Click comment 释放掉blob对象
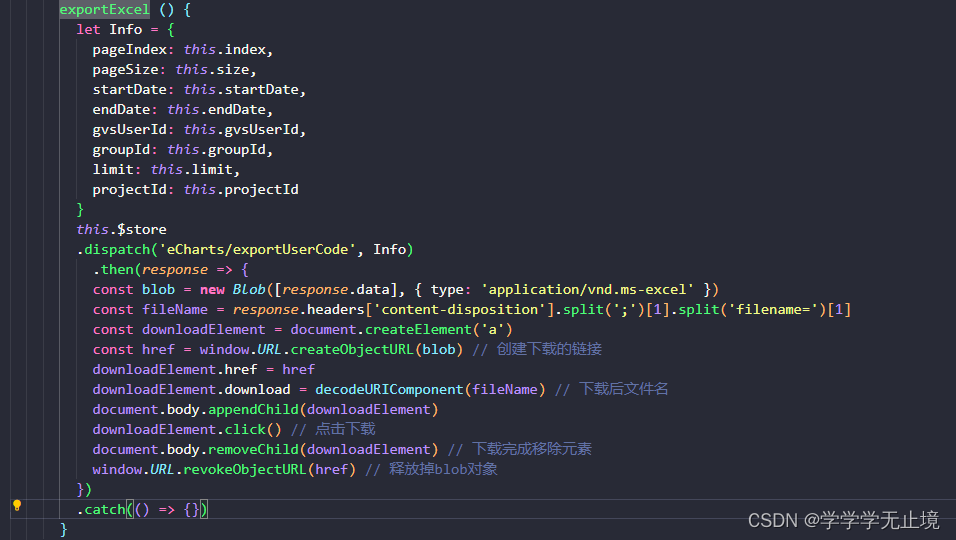 tap(431, 469)
